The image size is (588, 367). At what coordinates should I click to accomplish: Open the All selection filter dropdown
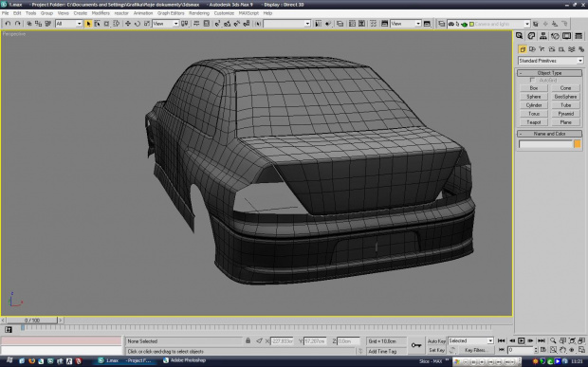[x=68, y=24]
